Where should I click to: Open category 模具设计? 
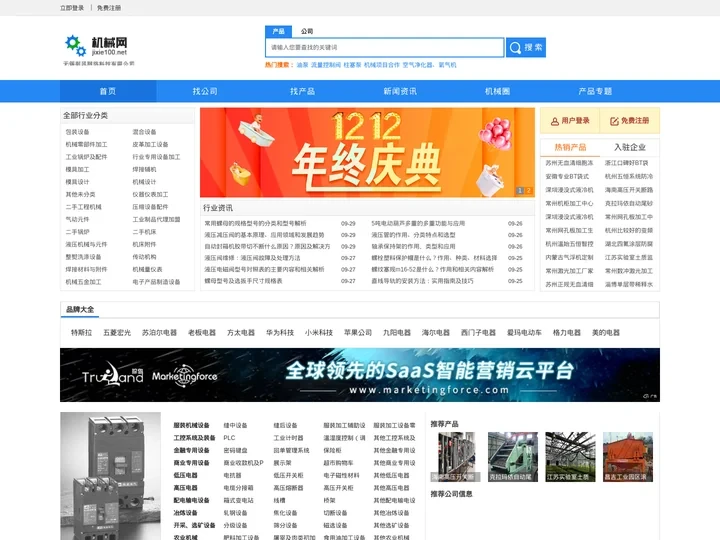click(x=77, y=182)
